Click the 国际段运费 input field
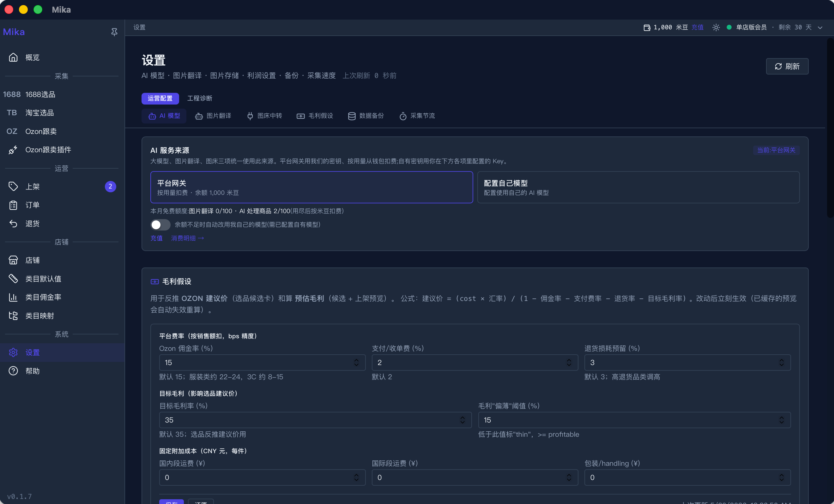The width and height of the screenshot is (834, 504). pos(475,477)
